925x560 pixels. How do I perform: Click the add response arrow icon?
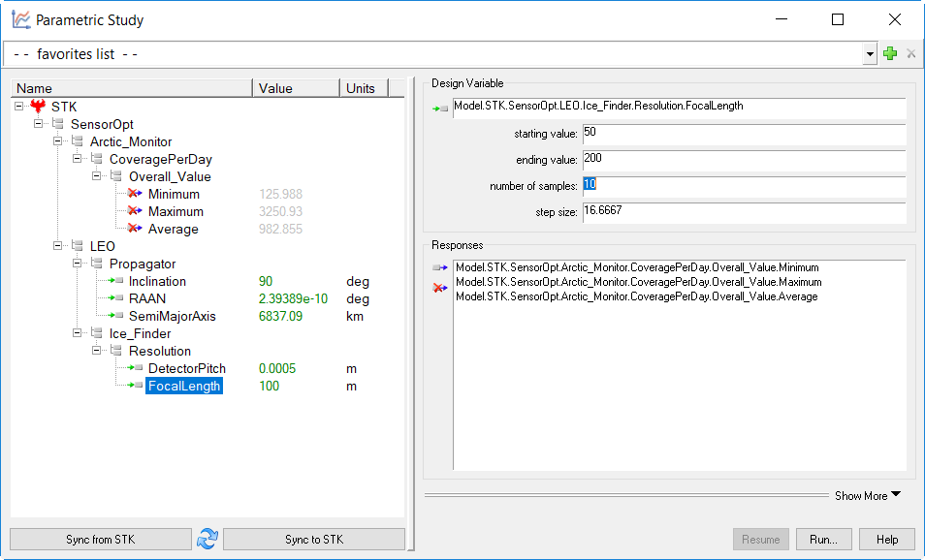pyautogui.click(x=440, y=268)
